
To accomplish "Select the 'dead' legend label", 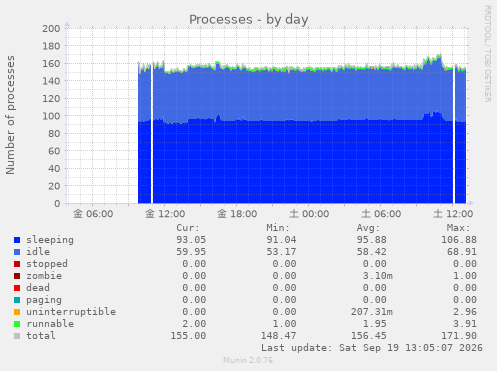I will click(x=38, y=288).
